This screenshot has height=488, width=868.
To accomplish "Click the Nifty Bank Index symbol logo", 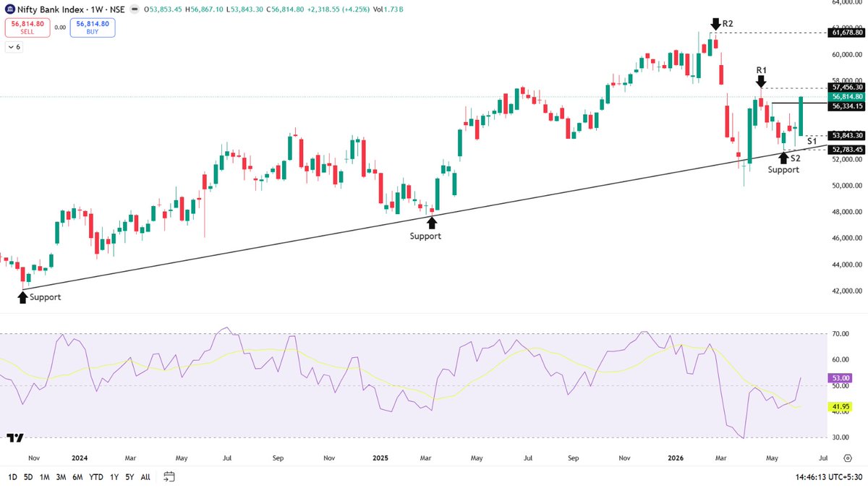I will pos(10,10).
